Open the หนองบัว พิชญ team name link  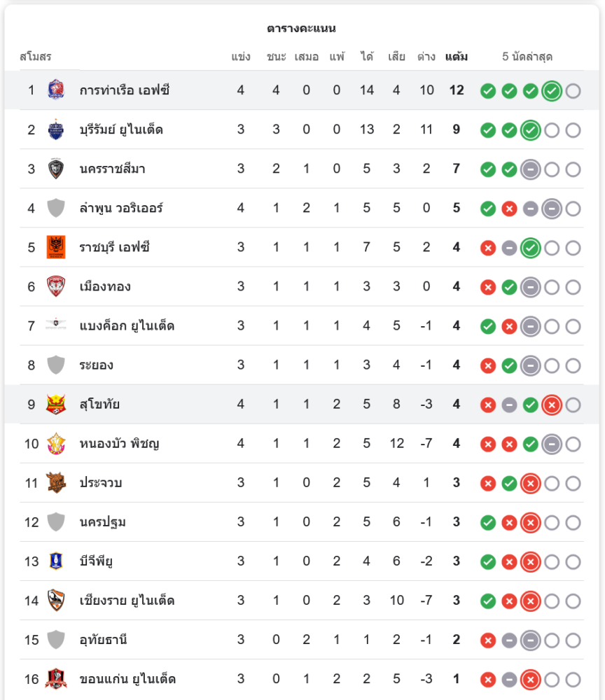click(119, 444)
